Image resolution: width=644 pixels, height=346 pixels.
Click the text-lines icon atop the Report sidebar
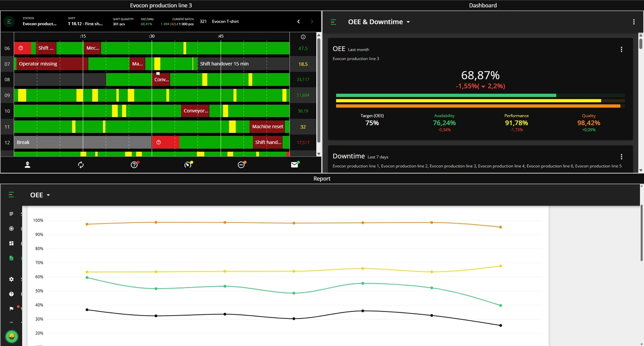coord(11,214)
